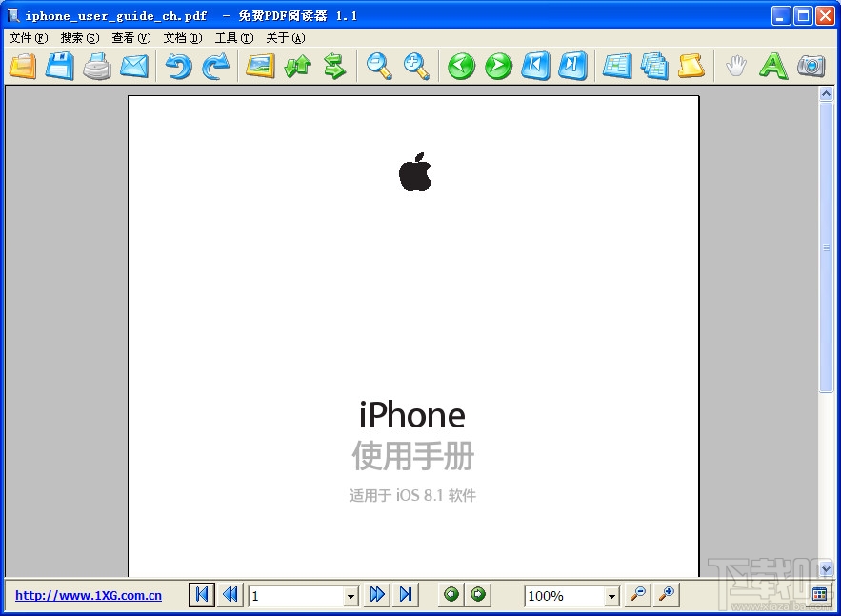Go to previous page with green left arrow
The width and height of the screenshot is (841, 616).
(461, 67)
